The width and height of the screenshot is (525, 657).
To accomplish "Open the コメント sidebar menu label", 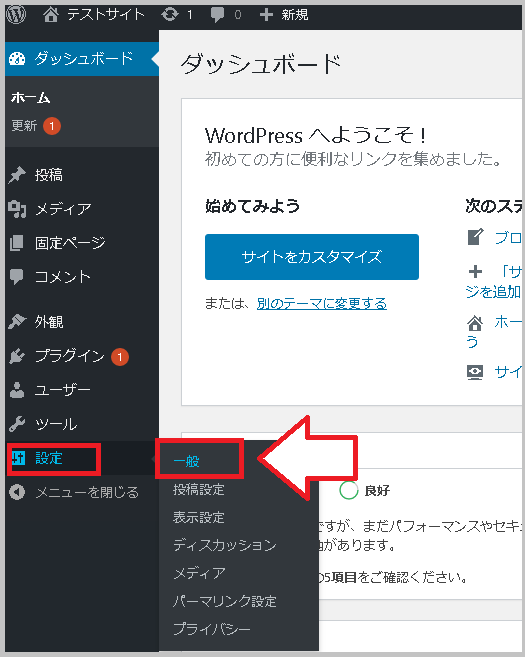I will [x=63, y=277].
